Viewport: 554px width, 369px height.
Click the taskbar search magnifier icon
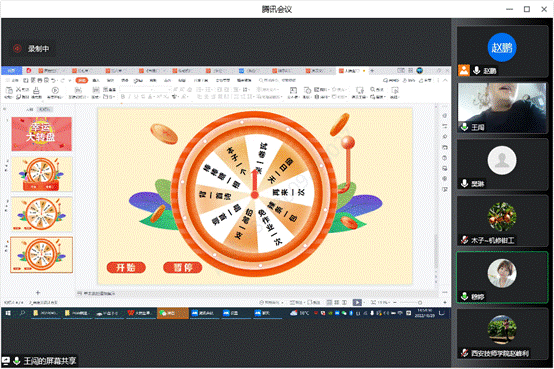coord(22,313)
